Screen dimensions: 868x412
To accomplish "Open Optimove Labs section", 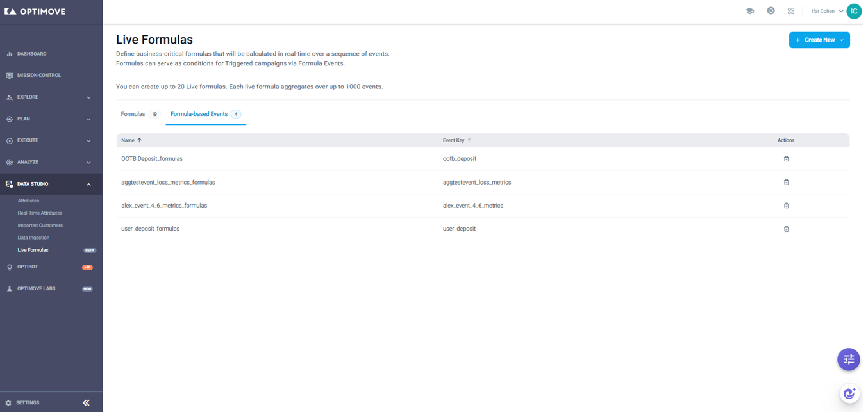I will 37,289.
